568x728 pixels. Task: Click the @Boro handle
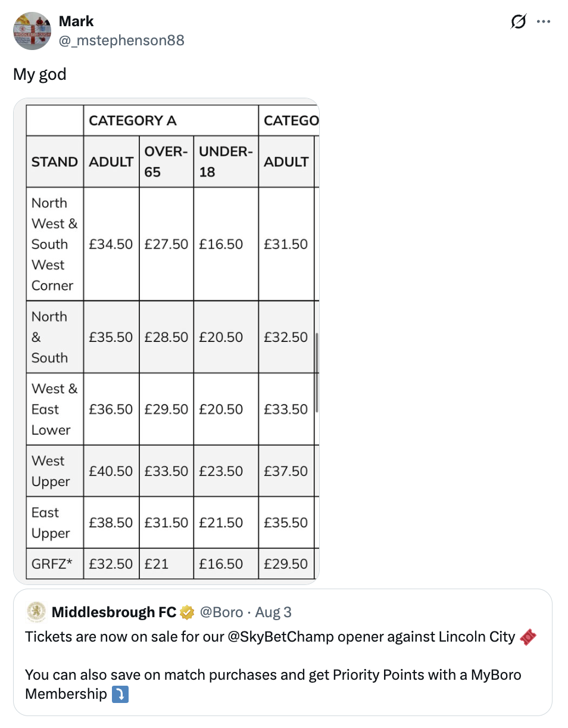221,612
